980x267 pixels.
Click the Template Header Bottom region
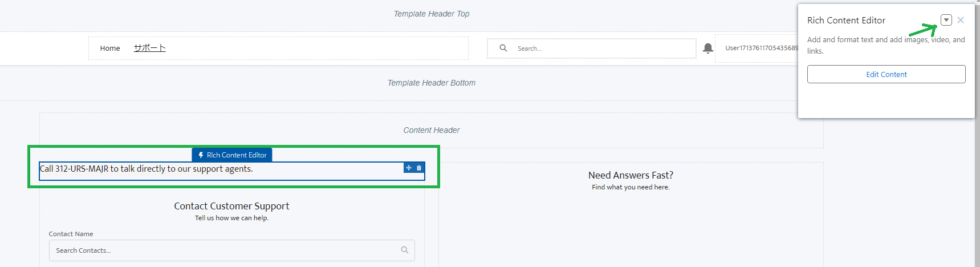click(432, 83)
